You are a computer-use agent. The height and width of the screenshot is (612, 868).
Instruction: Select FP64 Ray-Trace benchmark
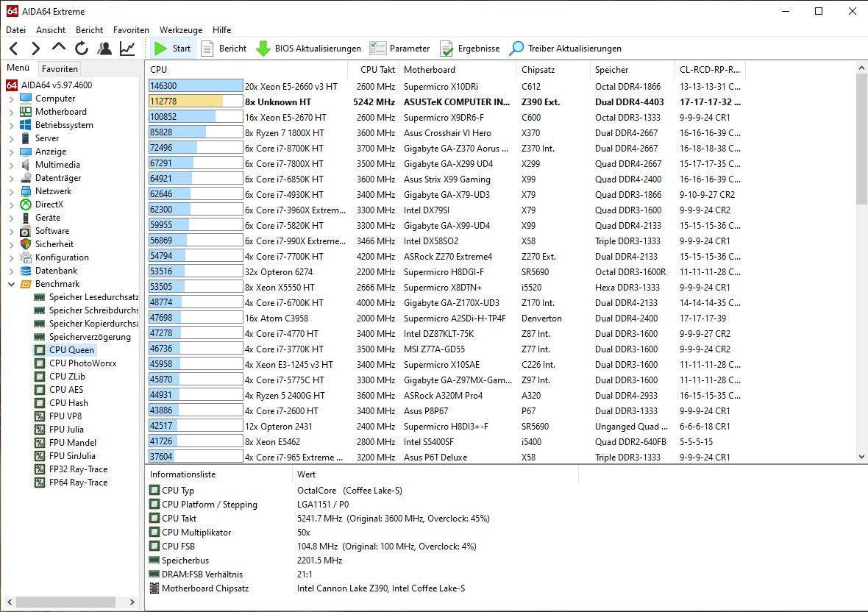[x=71, y=483]
